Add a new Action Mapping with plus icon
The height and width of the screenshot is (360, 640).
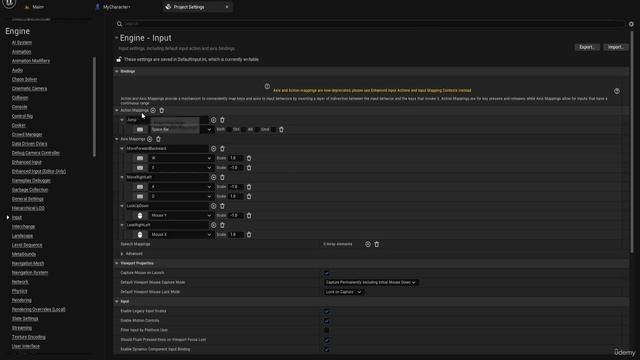(x=153, y=110)
